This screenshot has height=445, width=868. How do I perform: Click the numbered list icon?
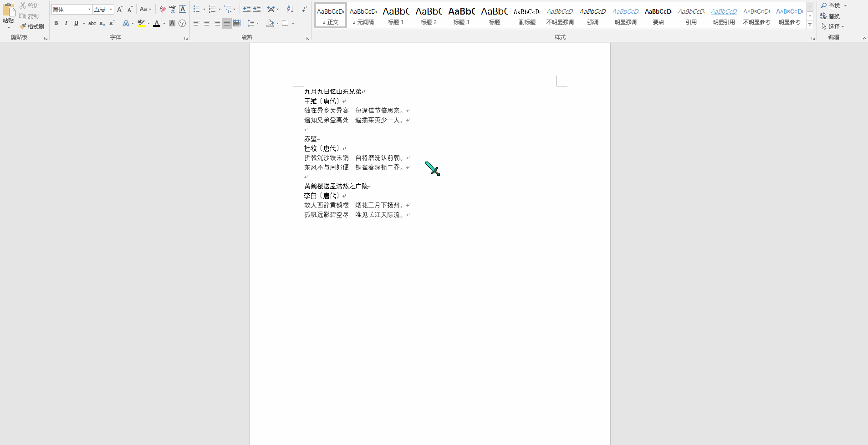coord(212,9)
